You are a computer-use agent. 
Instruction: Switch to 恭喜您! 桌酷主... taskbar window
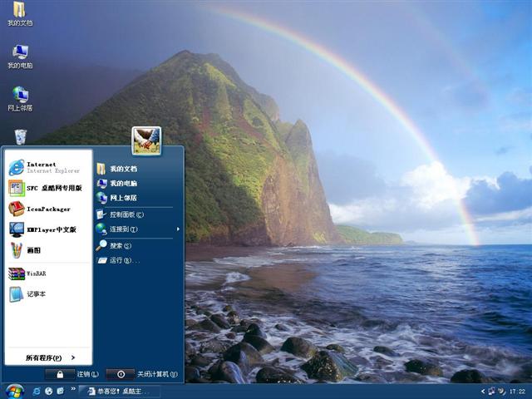pyautogui.click(x=120, y=392)
